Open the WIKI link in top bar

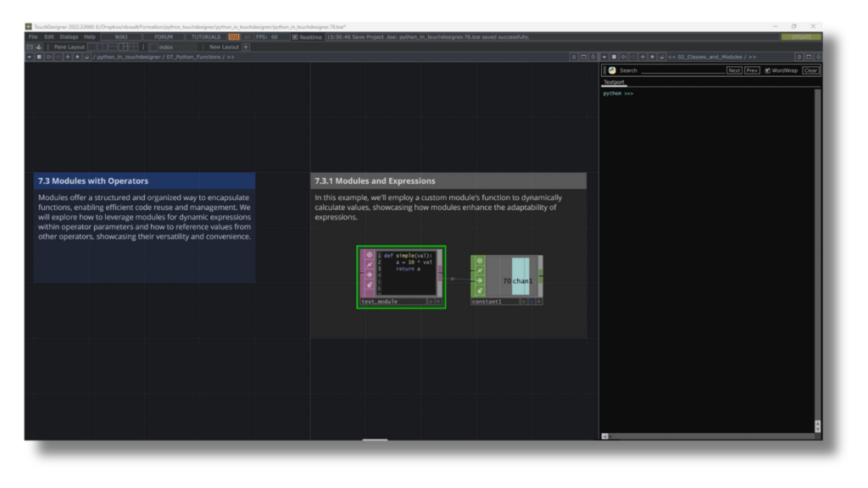point(120,37)
